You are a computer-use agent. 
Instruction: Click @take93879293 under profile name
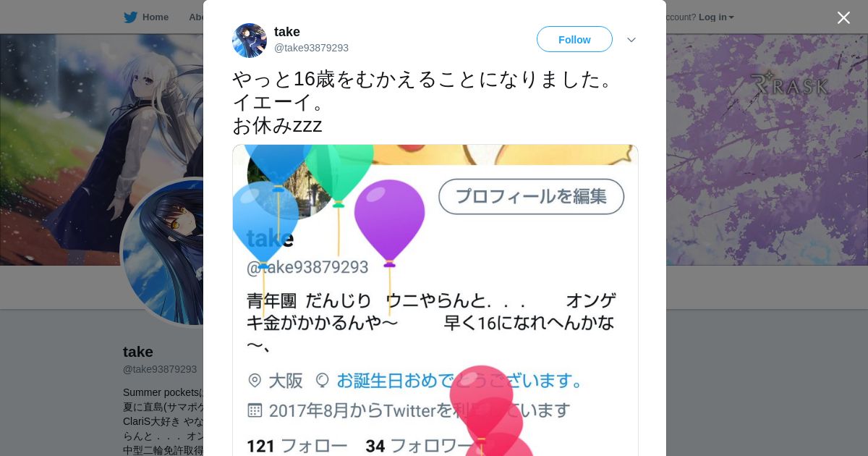tap(160, 369)
